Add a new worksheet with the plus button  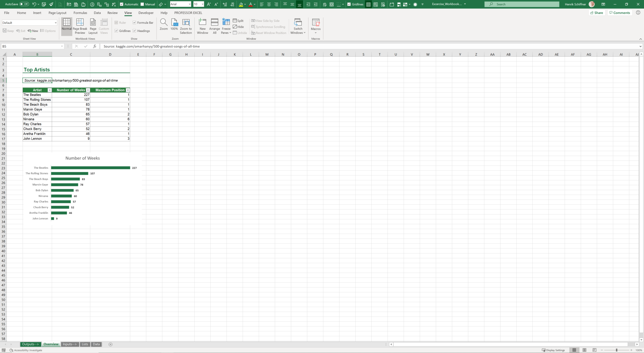pyautogui.click(x=110, y=344)
